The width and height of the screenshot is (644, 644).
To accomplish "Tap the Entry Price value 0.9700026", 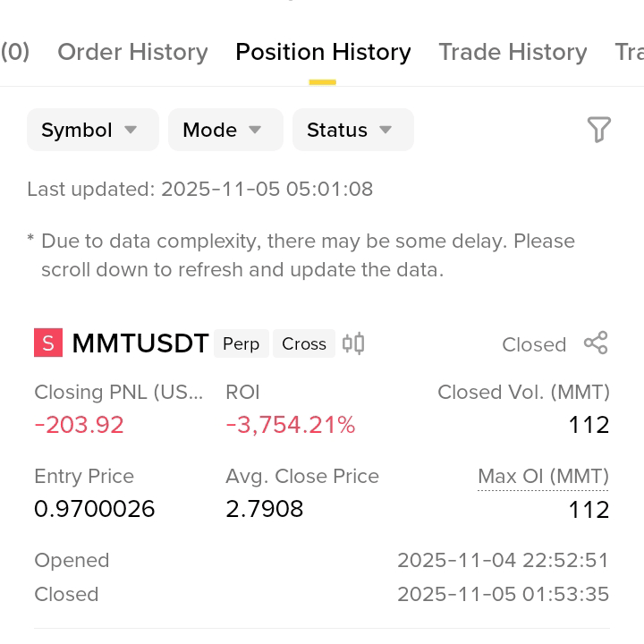I will [95, 509].
